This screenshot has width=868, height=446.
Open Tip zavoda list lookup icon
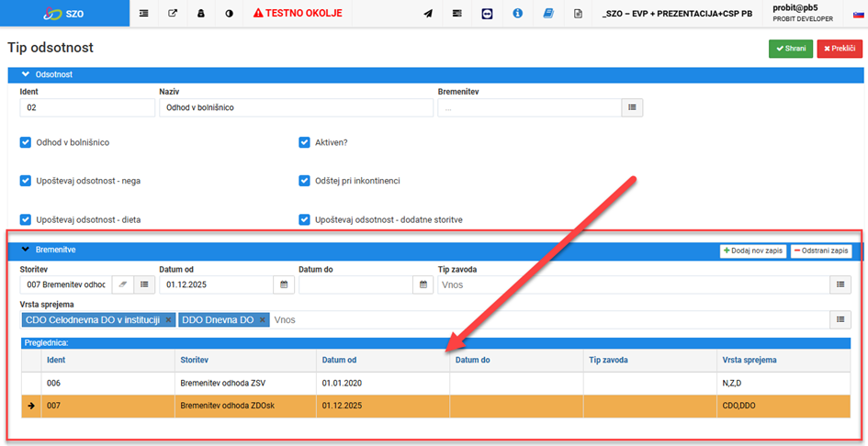(840, 284)
